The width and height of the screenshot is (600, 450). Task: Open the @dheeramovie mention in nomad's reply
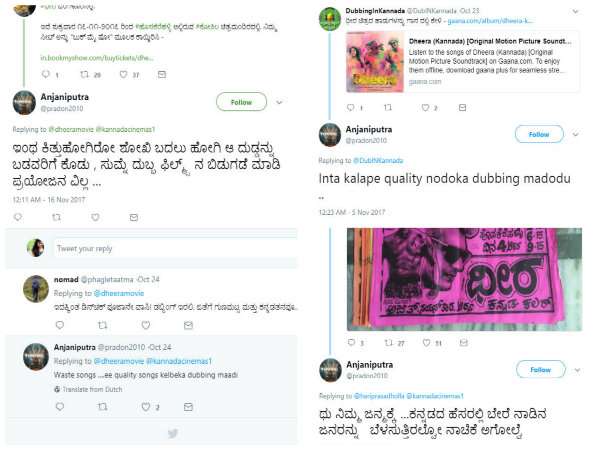point(119,293)
